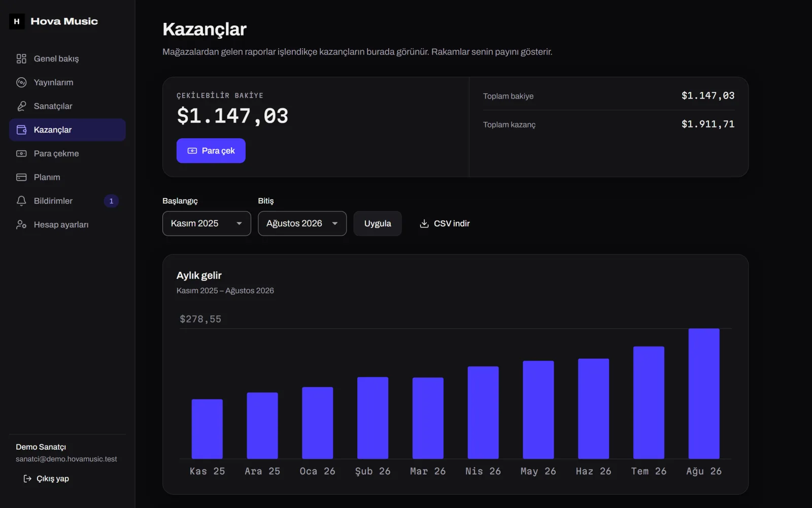This screenshot has width=812, height=508.
Task: Click the Kas 25 bar in chart
Action: 207,429
